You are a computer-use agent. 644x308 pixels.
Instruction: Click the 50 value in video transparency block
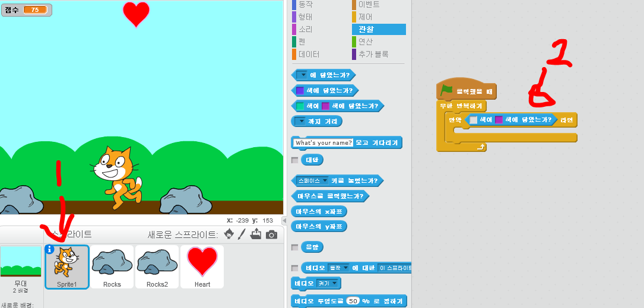(x=353, y=301)
